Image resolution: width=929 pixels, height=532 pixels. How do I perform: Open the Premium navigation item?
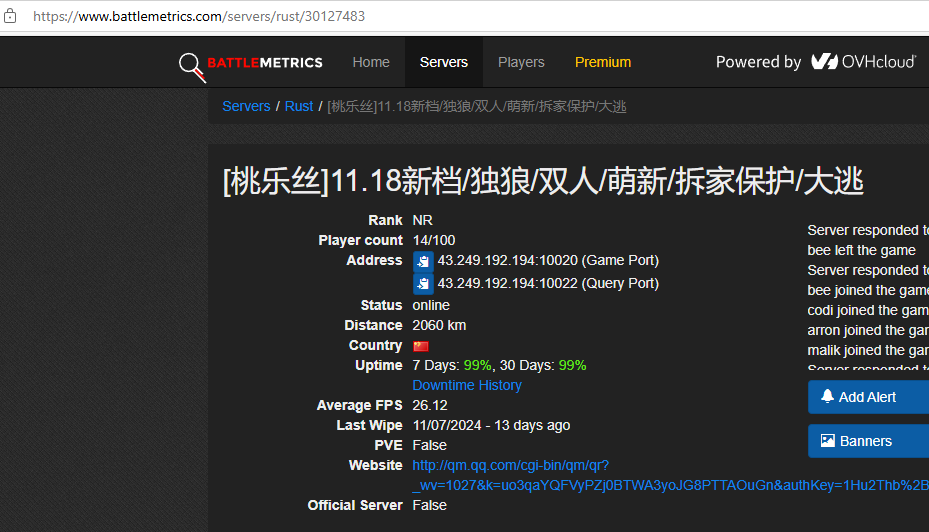pos(603,62)
